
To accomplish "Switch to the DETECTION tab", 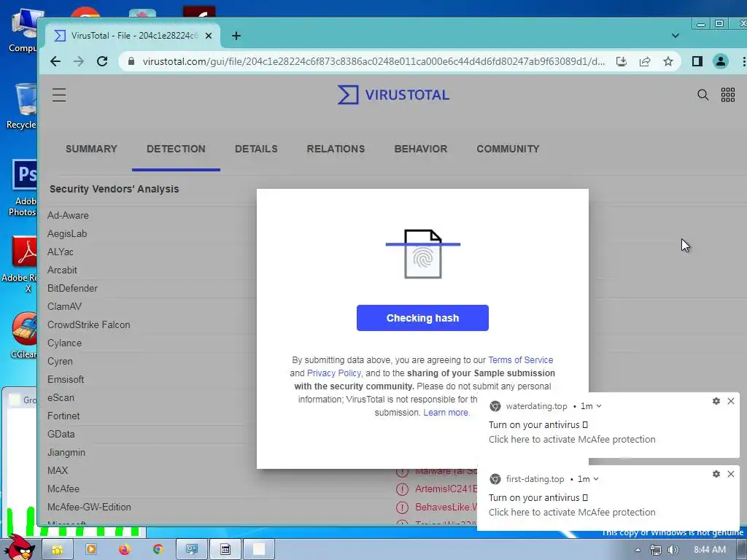I will [176, 149].
